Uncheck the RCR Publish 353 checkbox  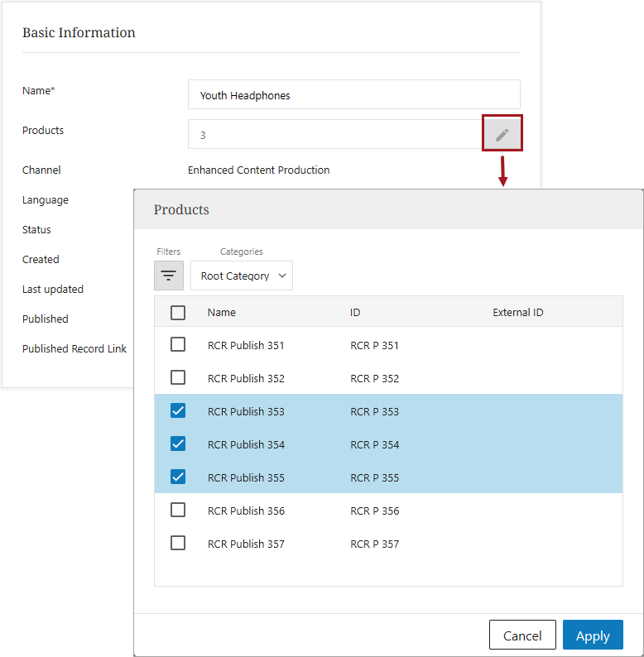178,410
